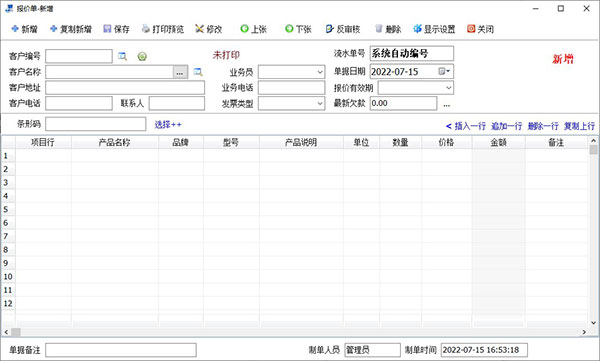
Task: Click the 单位 column header
Action: [361, 142]
